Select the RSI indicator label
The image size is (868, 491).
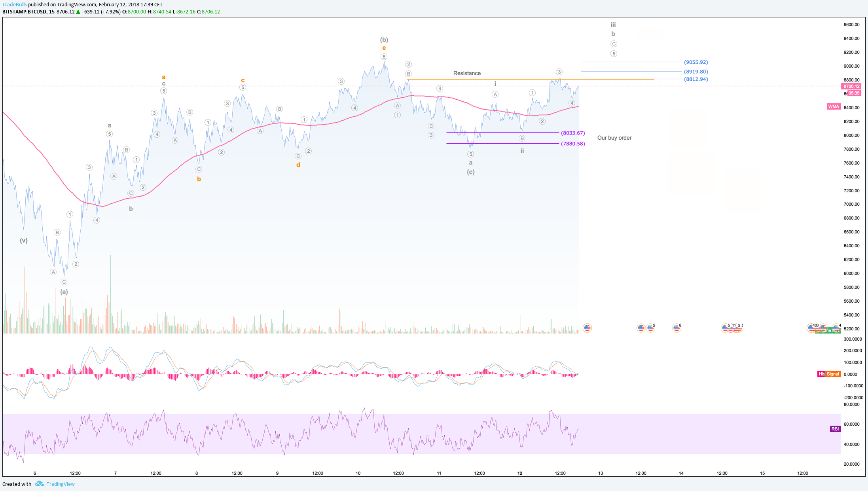click(835, 429)
